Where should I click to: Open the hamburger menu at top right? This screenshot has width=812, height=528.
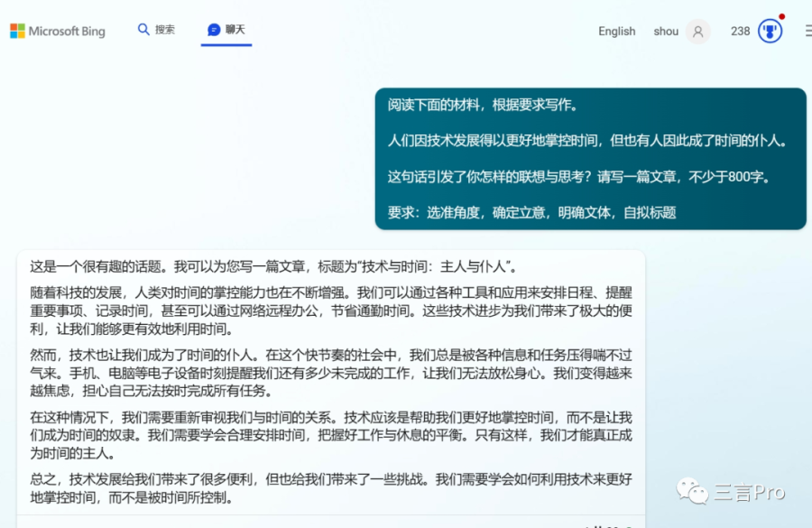[x=808, y=31]
